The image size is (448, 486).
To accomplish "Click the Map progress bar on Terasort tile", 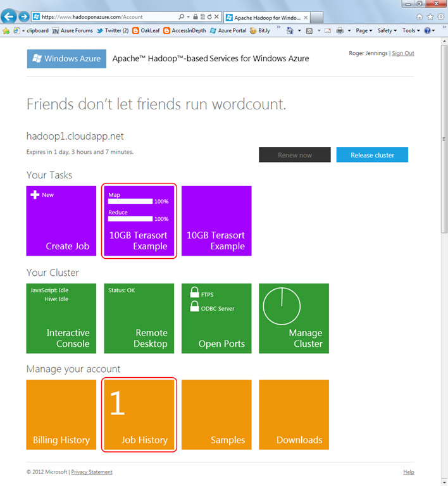I will coord(130,201).
